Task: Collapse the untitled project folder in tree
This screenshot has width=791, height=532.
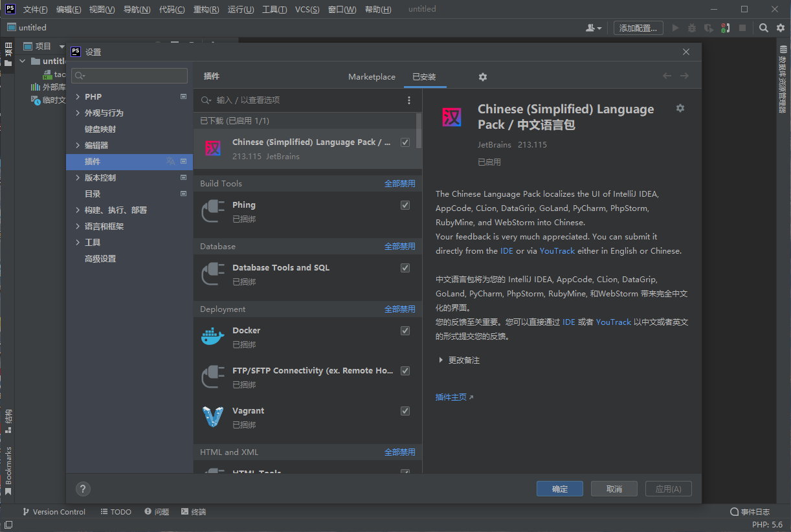Action: (23, 61)
